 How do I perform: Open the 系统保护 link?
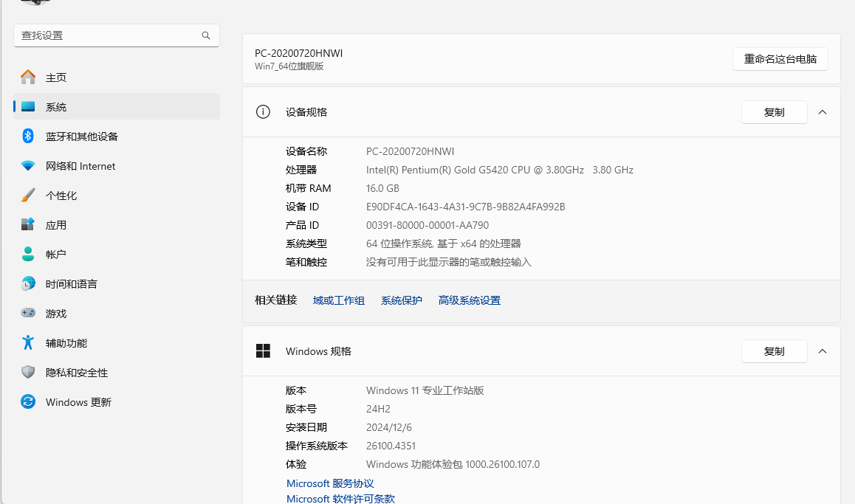coord(402,300)
